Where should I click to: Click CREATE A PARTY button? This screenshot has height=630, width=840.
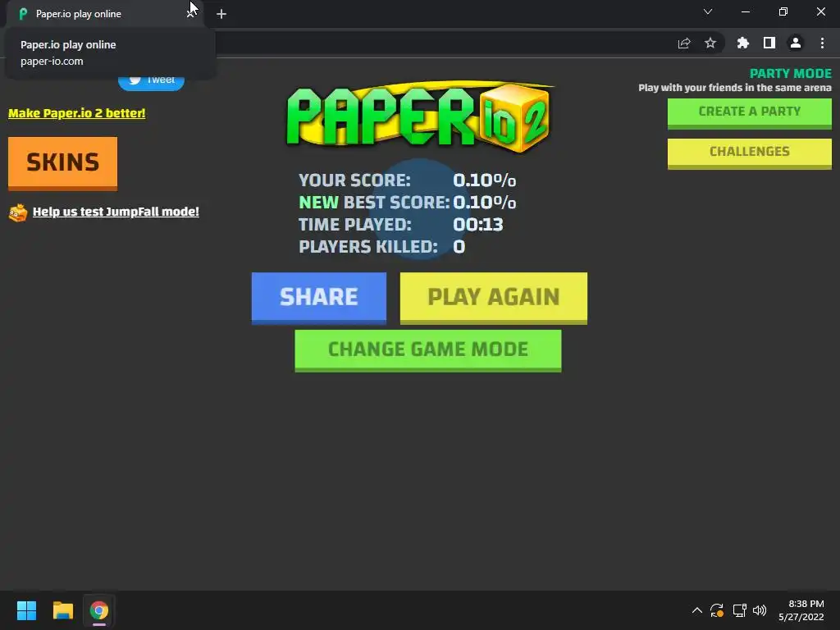(x=750, y=113)
